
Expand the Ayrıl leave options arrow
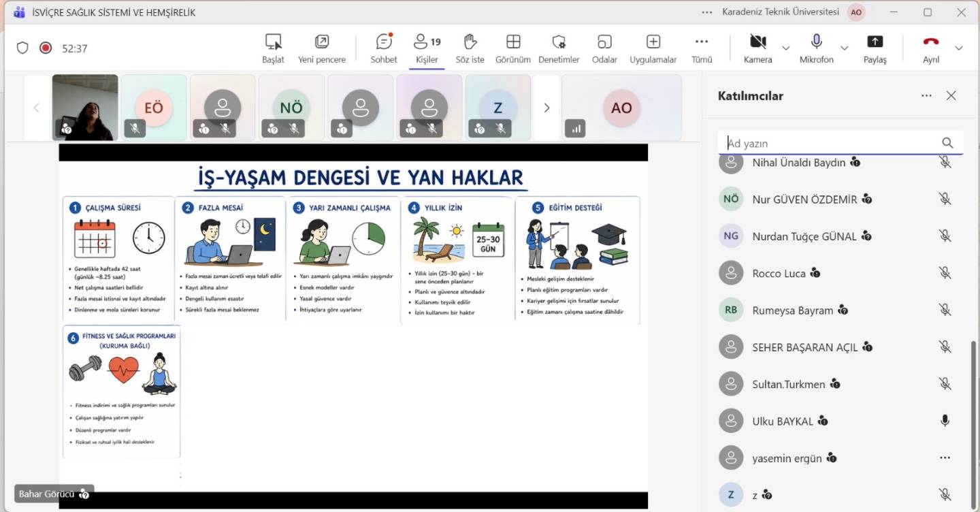click(x=959, y=48)
